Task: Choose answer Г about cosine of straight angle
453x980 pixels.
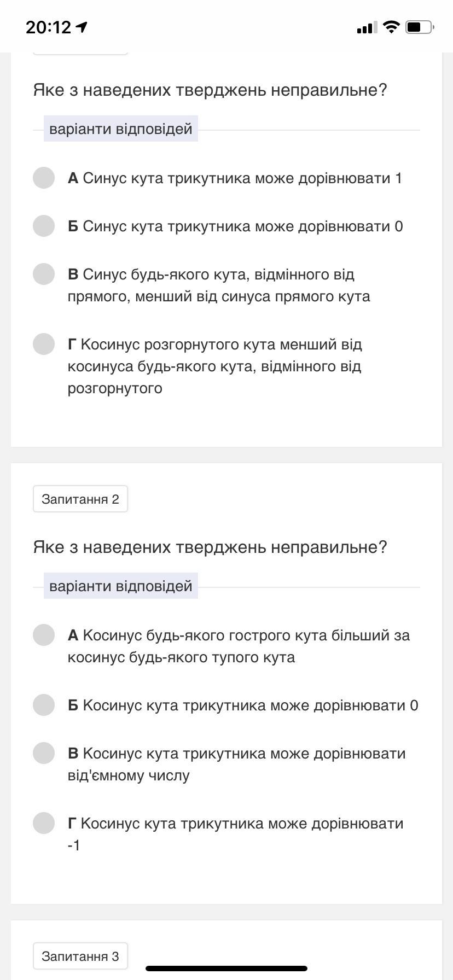Action: (x=44, y=344)
